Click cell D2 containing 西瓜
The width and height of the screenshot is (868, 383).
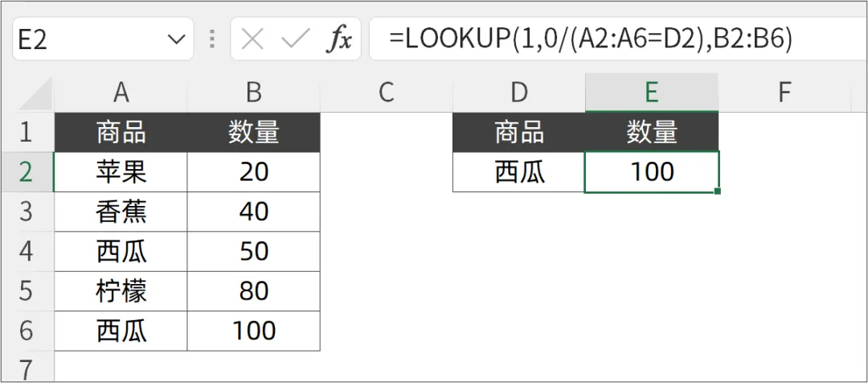518,171
